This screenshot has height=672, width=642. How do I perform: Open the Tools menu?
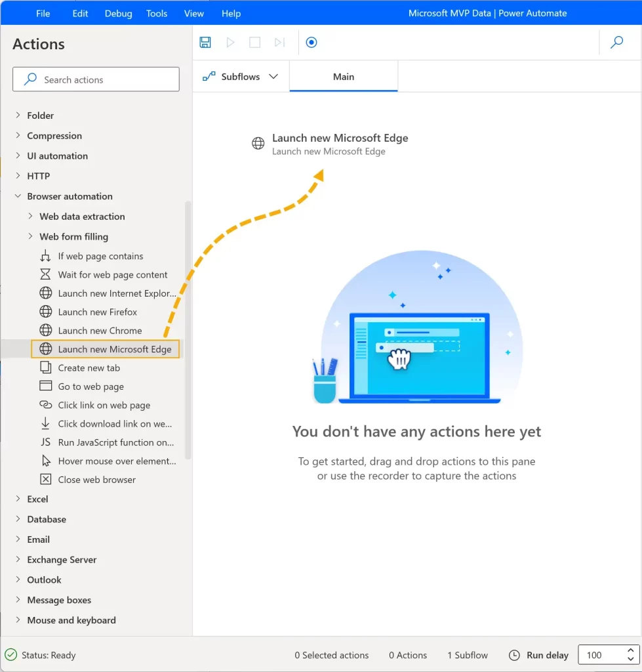[158, 13]
